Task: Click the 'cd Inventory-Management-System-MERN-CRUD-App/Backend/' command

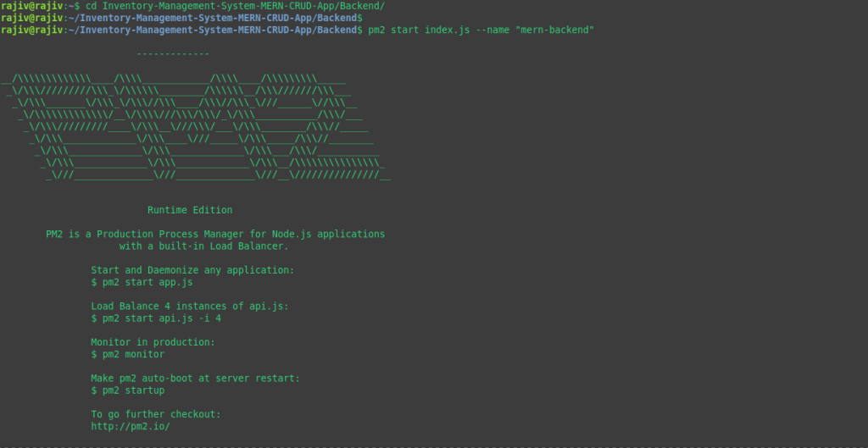Action: (x=235, y=6)
